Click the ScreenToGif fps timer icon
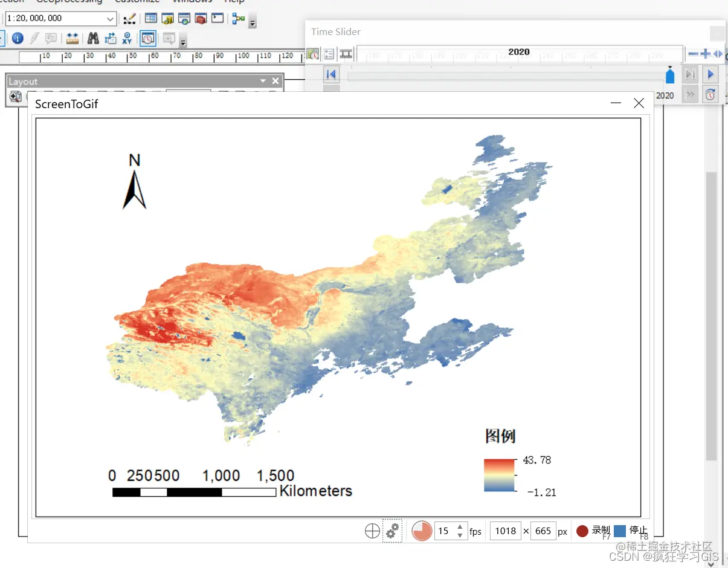The width and height of the screenshot is (728, 568). [422, 531]
